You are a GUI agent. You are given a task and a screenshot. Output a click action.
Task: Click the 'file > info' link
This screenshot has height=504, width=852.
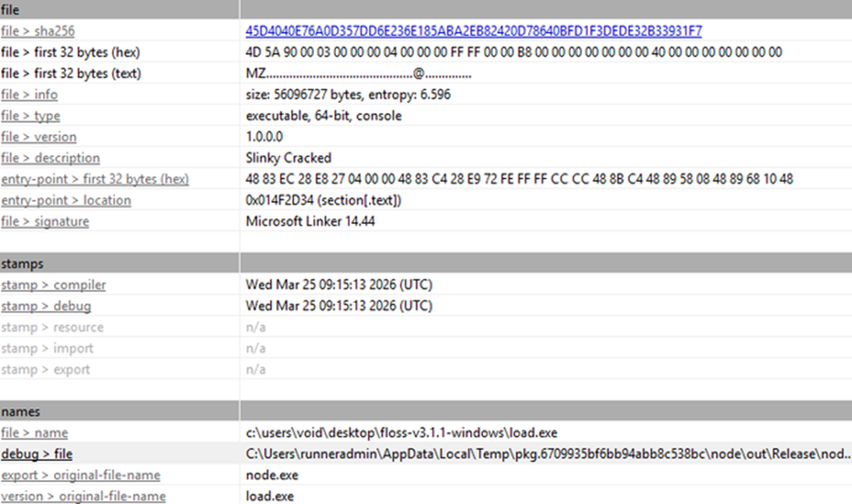pos(29,94)
